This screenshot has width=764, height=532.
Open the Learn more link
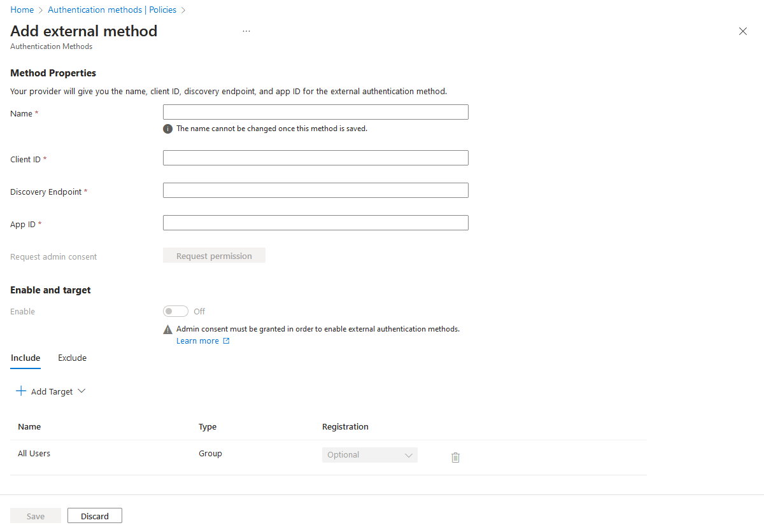point(197,341)
